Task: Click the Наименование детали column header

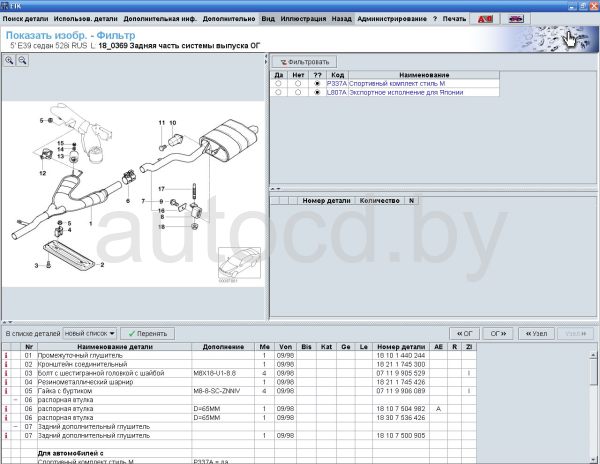Action: point(115,347)
